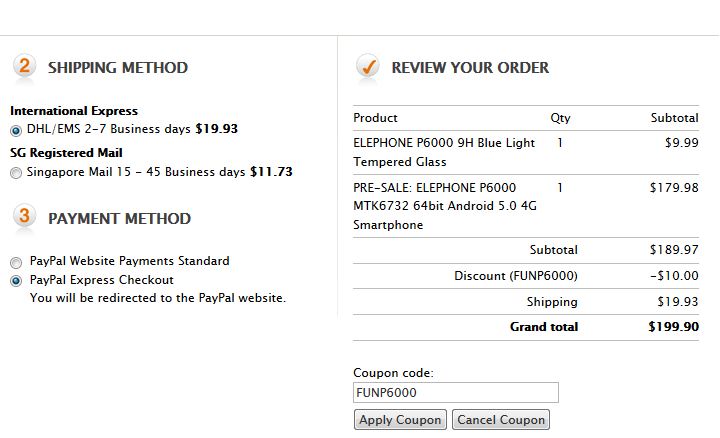Click the Cancel Coupon button
Screen dimensions: 720x438
click(x=501, y=420)
